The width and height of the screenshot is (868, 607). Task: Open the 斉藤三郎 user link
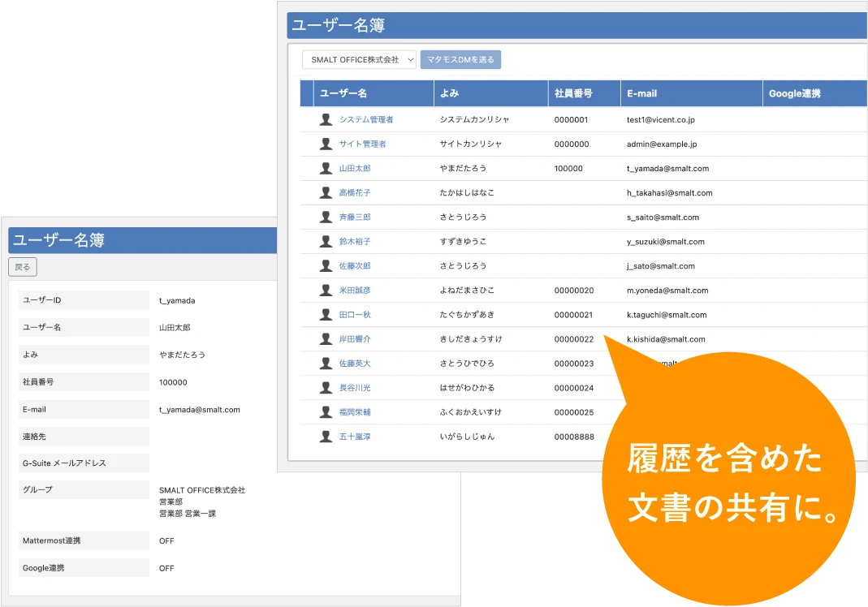[355, 217]
